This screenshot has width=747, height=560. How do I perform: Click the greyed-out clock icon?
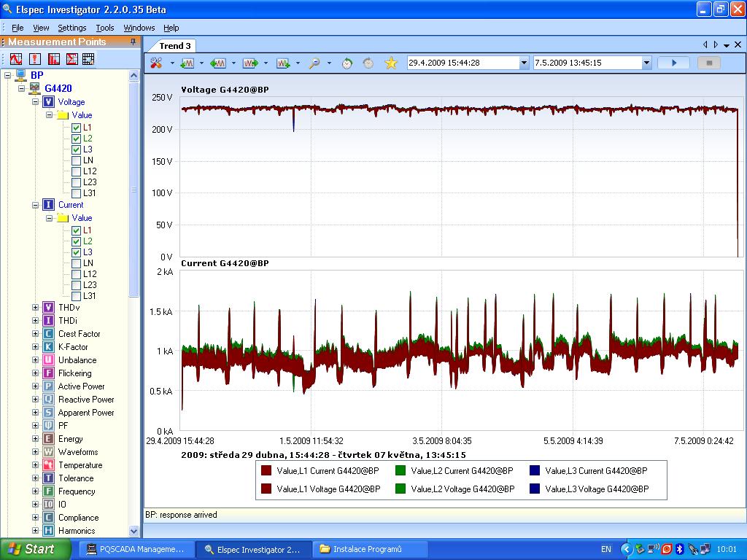(x=368, y=63)
